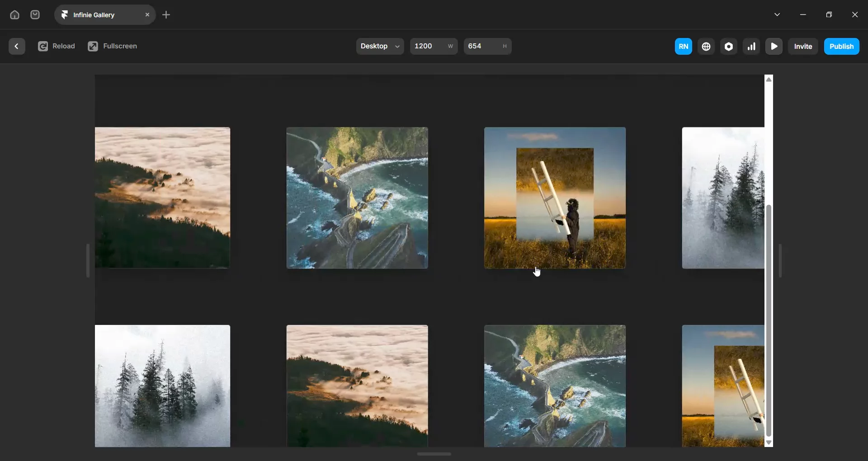Expand the Desktop breakpoint dropdown
868x461 pixels.
[380, 47]
